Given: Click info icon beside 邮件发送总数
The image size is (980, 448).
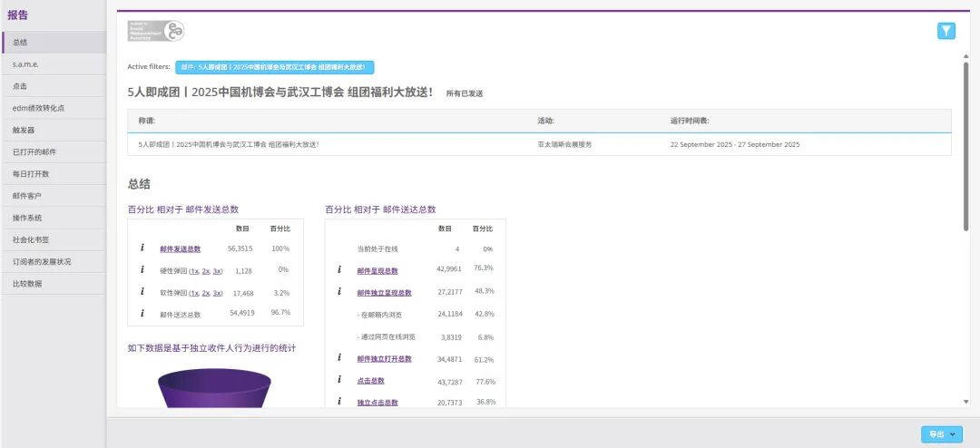Looking at the screenshot, I should pos(142,248).
